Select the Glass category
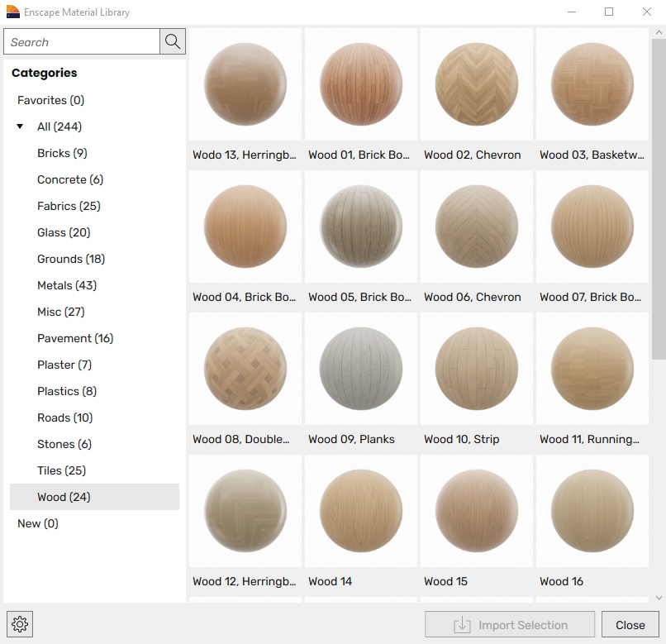Viewport: 666px width, 644px height. coord(64,232)
